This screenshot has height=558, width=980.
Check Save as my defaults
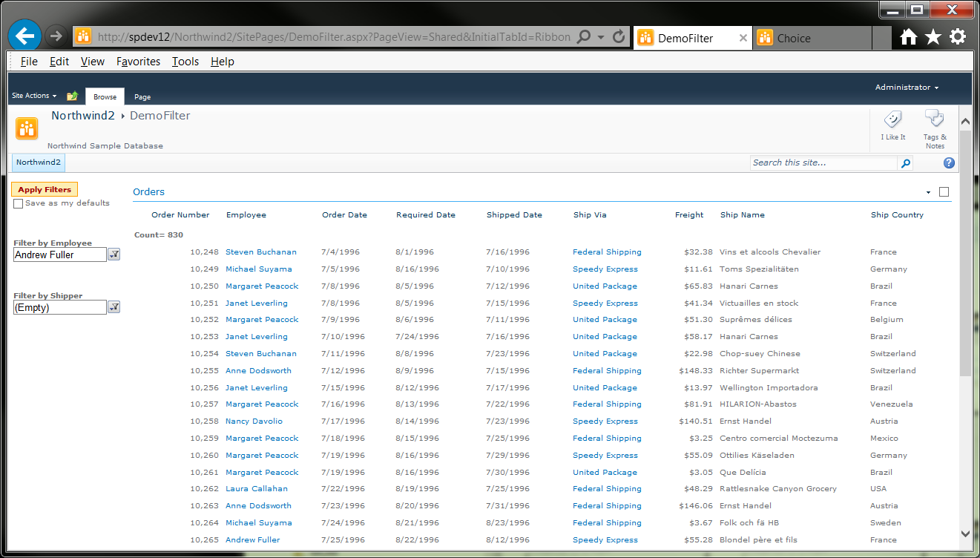pos(19,203)
